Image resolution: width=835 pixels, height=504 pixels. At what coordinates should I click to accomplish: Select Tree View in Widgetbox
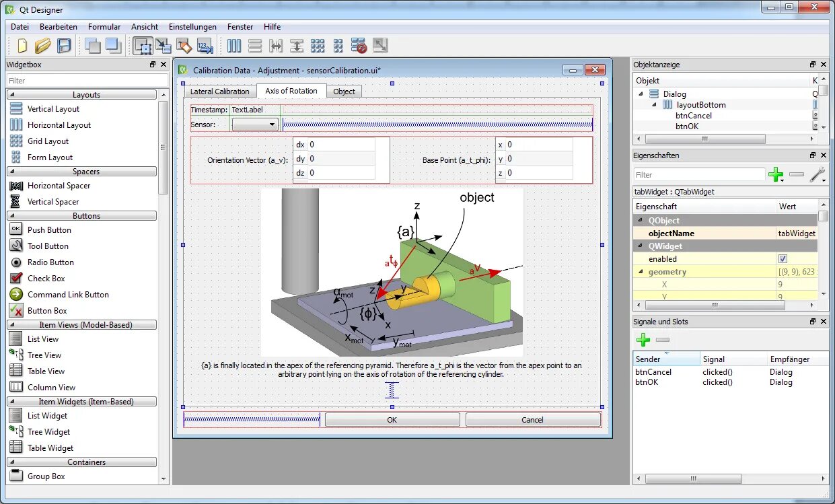(x=44, y=355)
